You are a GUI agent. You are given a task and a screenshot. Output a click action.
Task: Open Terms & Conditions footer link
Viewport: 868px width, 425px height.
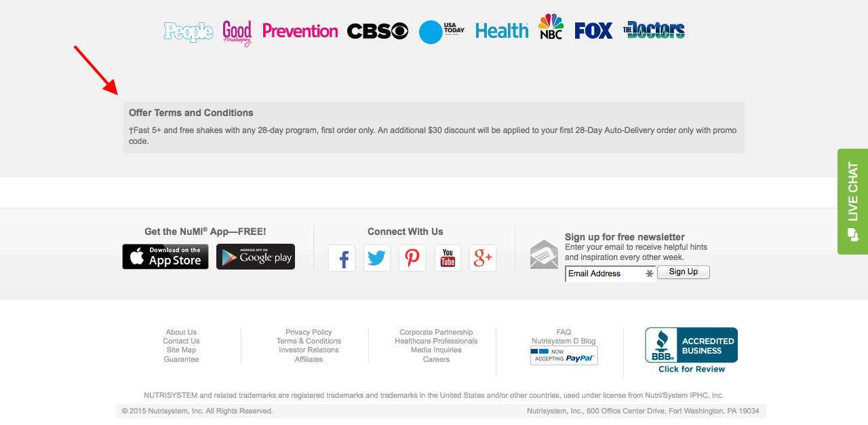[309, 341]
